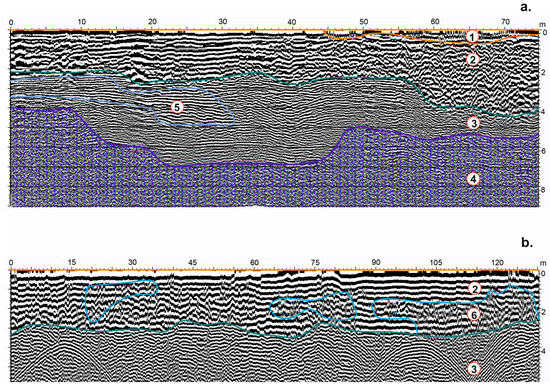550x387 pixels.
Task: Click distance label 75 on panel b axis
Action: 315,262
